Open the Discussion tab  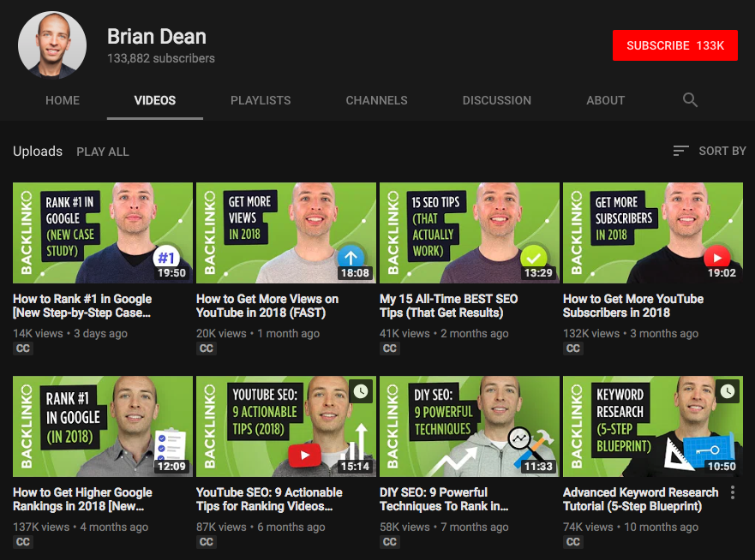497,100
